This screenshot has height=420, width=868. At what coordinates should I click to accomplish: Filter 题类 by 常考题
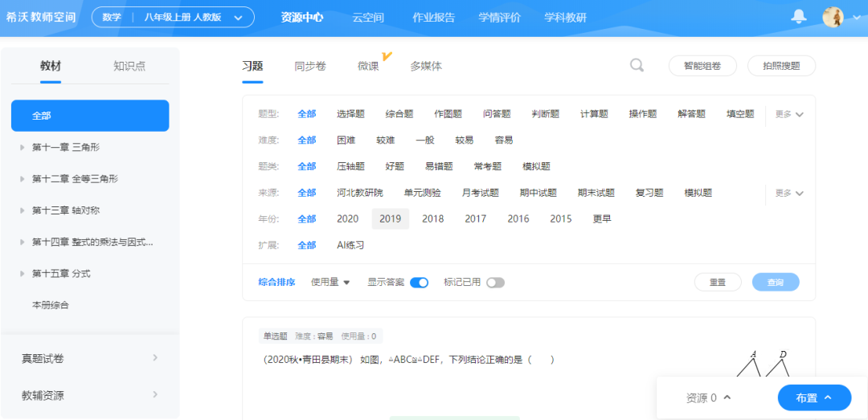(488, 166)
